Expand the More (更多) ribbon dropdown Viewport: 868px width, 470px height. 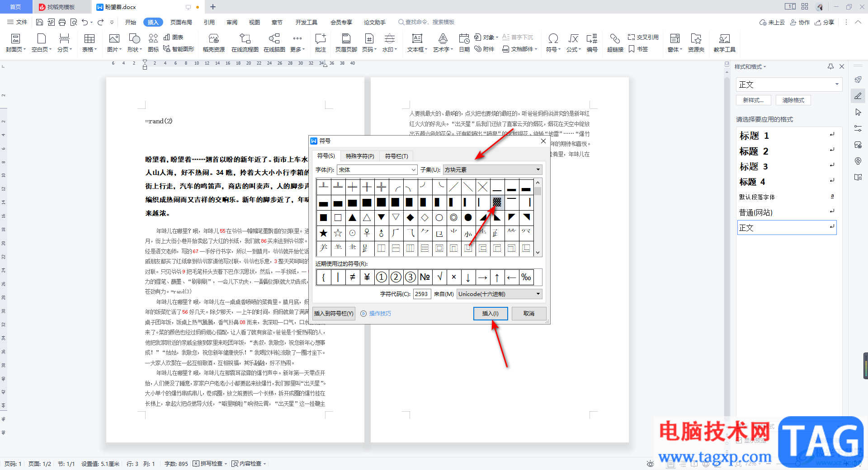pos(297,43)
